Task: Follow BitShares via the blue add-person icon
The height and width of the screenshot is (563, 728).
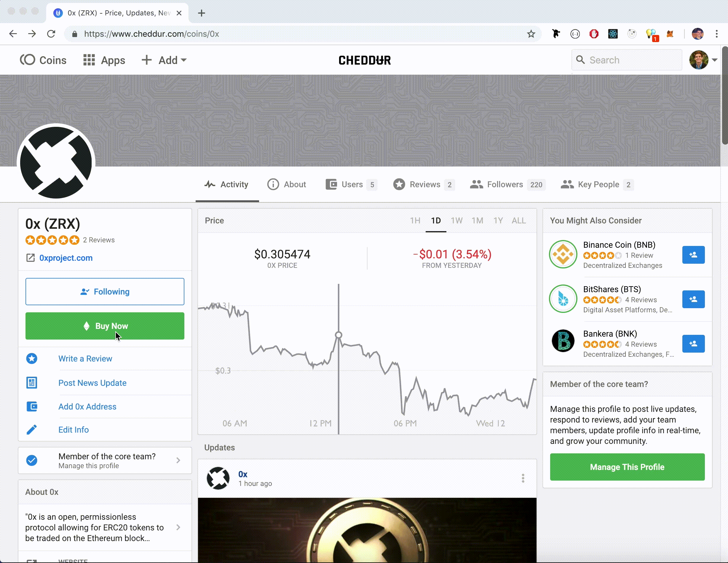Action: tap(693, 299)
